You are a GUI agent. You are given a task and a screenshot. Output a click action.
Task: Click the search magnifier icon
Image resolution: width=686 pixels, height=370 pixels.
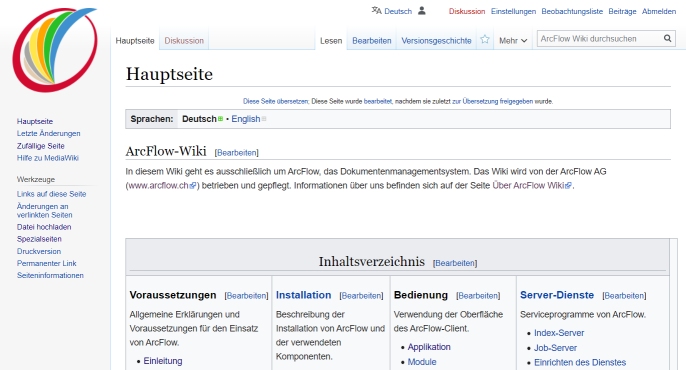(667, 38)
